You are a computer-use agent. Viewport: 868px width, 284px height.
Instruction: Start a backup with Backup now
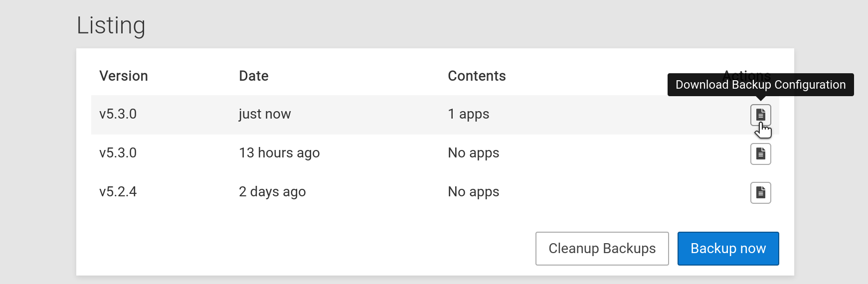point(728,248)
